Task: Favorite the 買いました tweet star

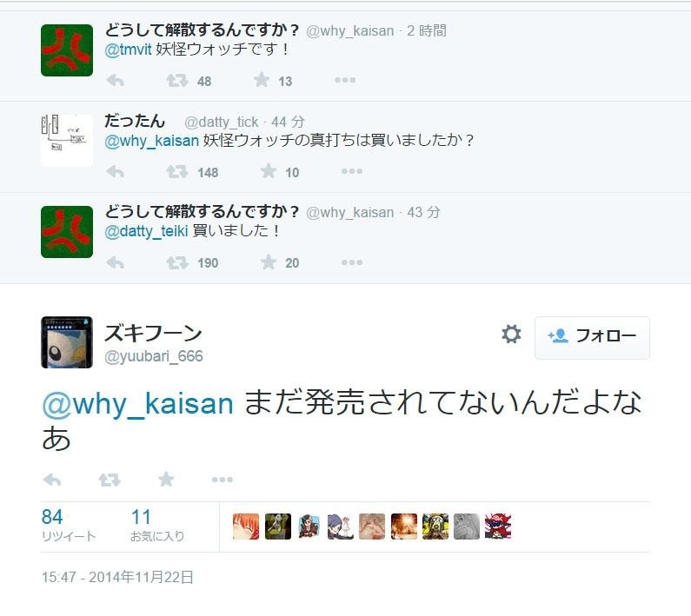Action: [x=269, y=262]
